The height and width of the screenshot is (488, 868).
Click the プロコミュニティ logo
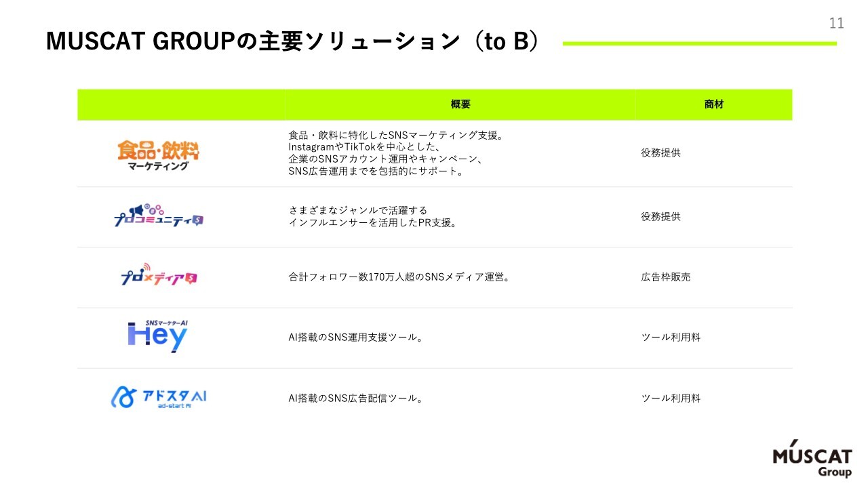(158, 216)
